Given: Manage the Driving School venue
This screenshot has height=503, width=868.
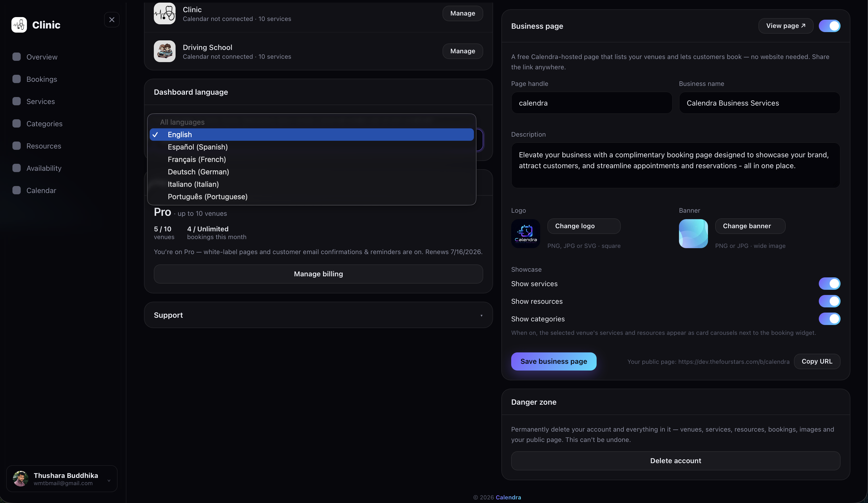Looking at the screenshot, I should [x=462, y=51].
